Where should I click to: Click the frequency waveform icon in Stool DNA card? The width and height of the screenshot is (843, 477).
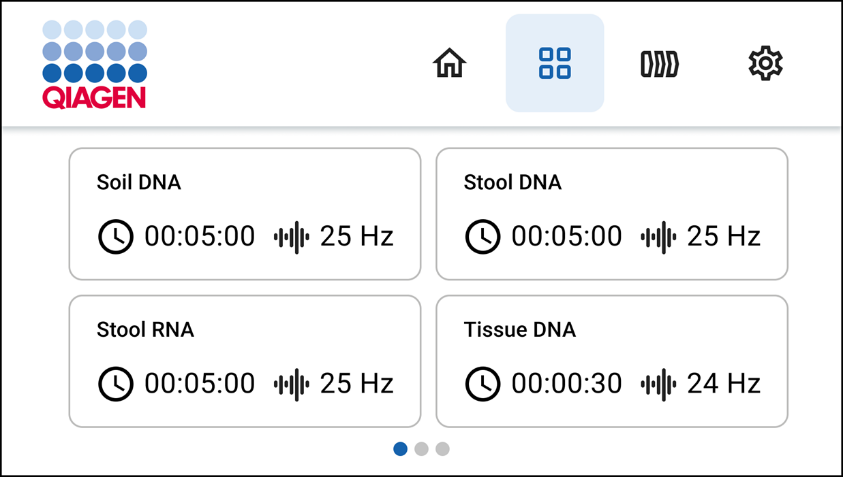(x=658, y=237)
